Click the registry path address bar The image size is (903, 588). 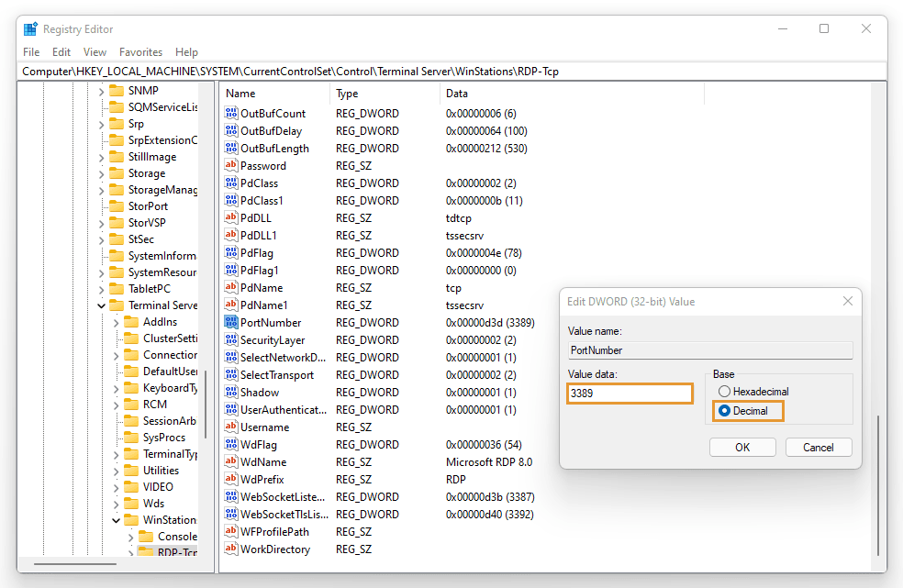point(453,72)
